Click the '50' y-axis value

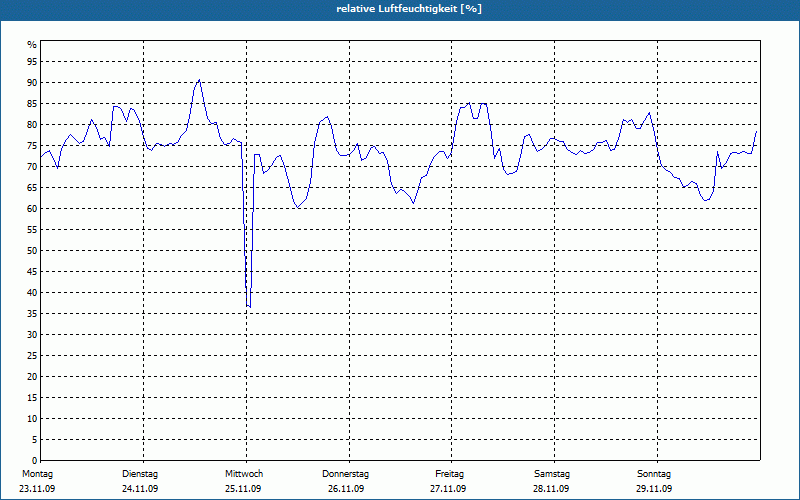32,251
